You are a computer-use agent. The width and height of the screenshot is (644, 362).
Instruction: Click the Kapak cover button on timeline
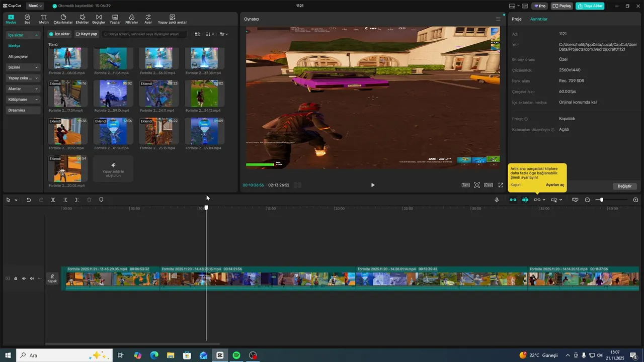point(52,279)
